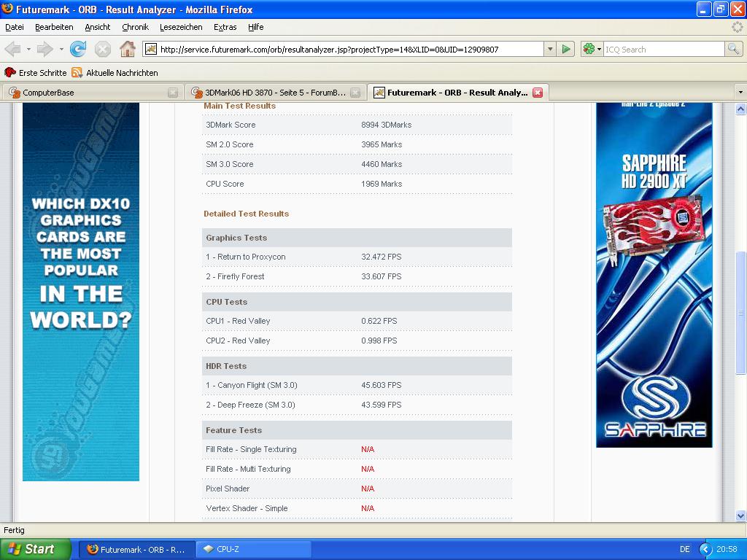The width and height of the screenshot is (747, 560).
Task: Open the Hilfe menu
Action: tap(256, 27)
